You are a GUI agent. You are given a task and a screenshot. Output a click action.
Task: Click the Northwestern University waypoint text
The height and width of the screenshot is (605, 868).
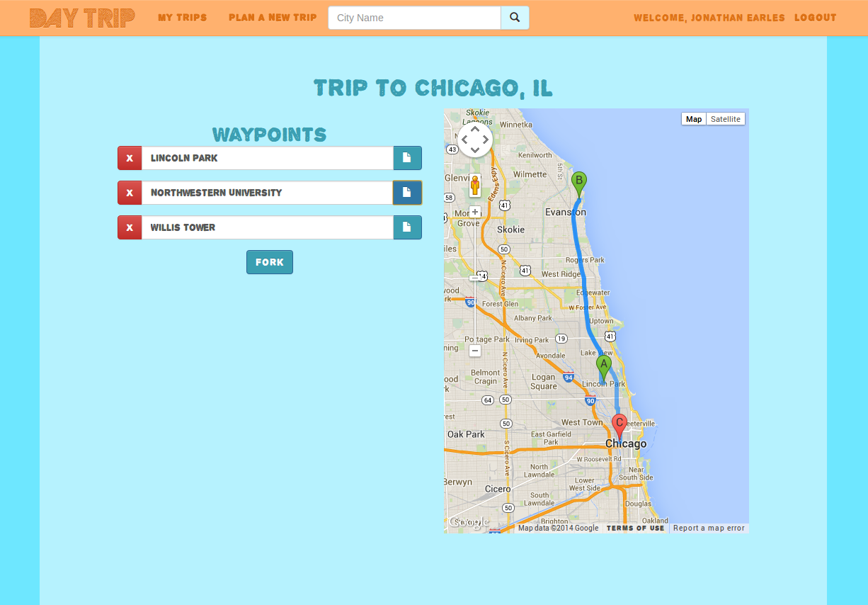(216, 193)
